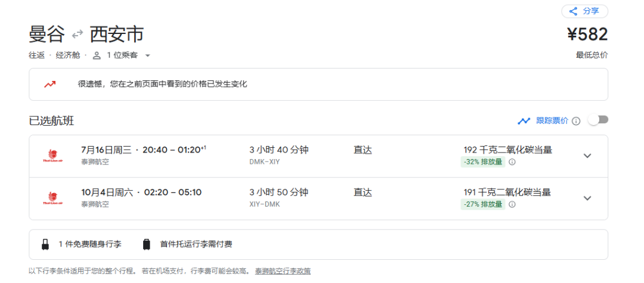Screen dimensions: 644x283
Task: Open the 泰狮航空行李政策 link
Action: pos(283,271)
